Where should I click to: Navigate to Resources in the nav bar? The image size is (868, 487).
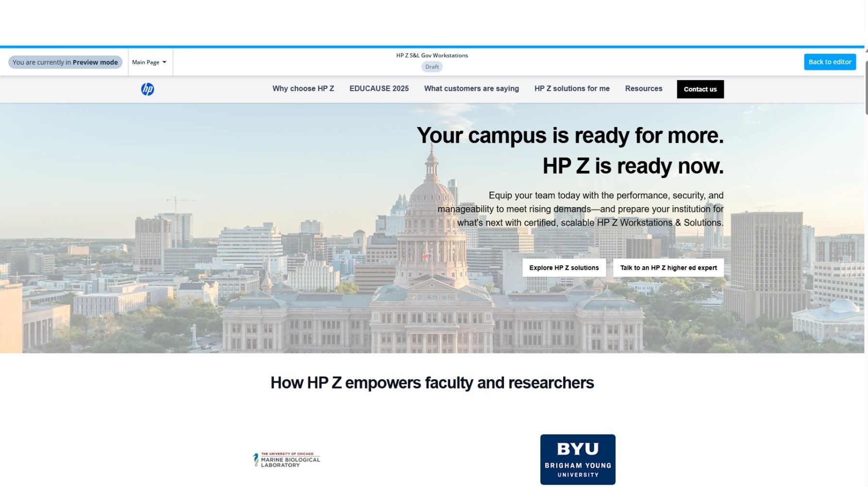click(x=643, y=89)
